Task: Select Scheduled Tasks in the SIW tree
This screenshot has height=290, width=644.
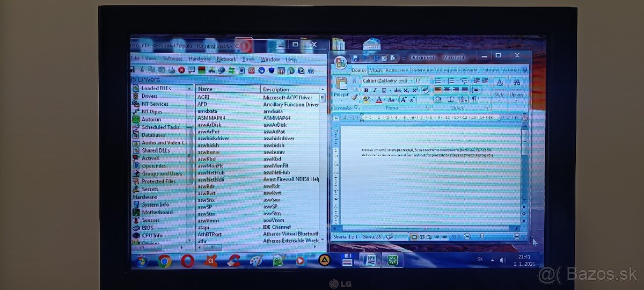Action: point(160,127)
